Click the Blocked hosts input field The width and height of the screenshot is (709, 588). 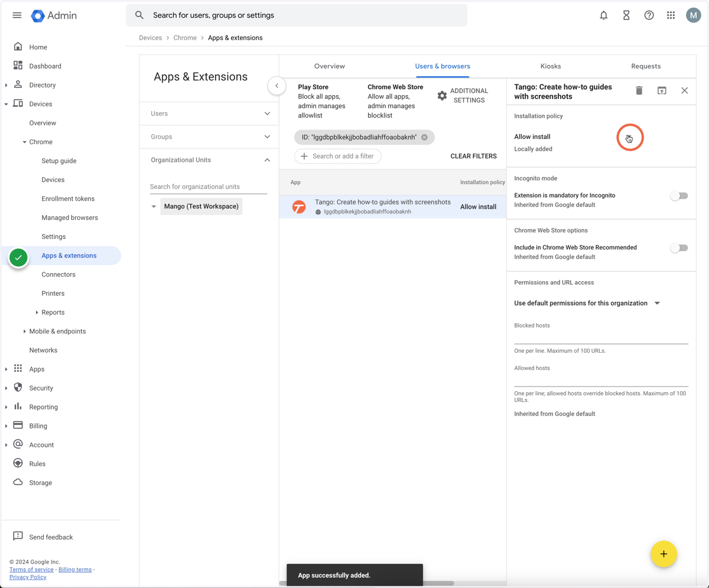pos(601,337)
